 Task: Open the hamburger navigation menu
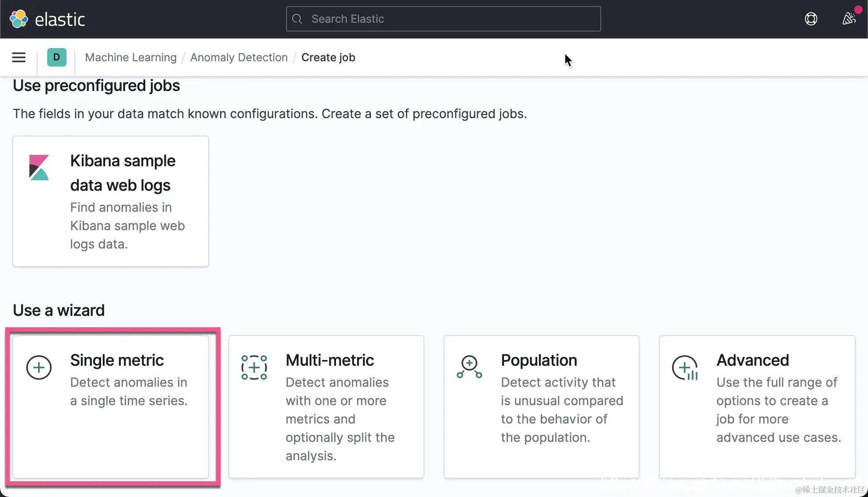point(19,57)
